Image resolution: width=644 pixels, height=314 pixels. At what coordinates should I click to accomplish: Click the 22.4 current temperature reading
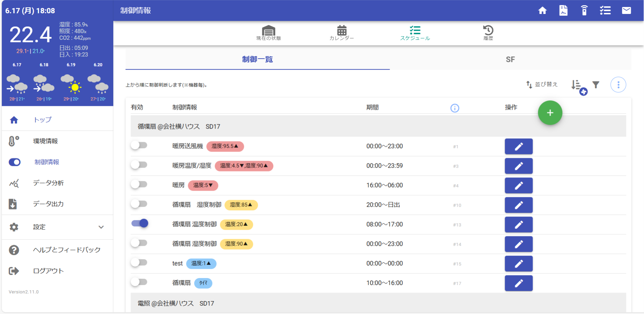(30, 35)
